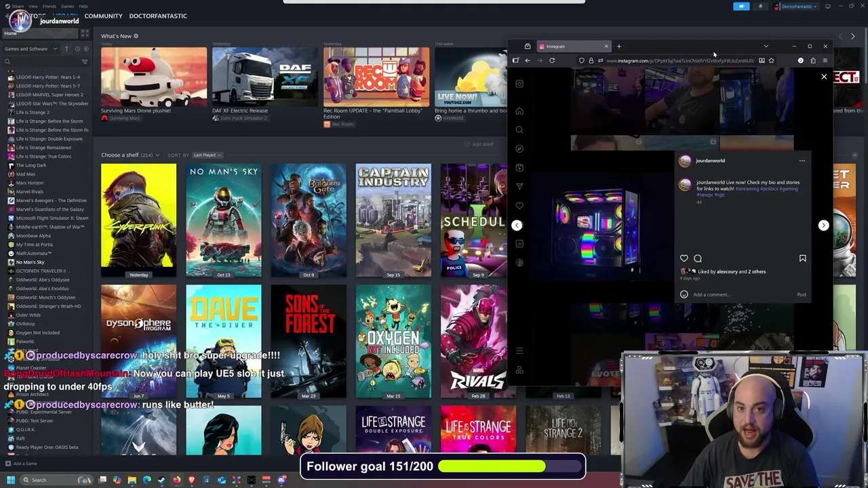Click the Post comment button

pyautogui.click(x=802, y=295)
